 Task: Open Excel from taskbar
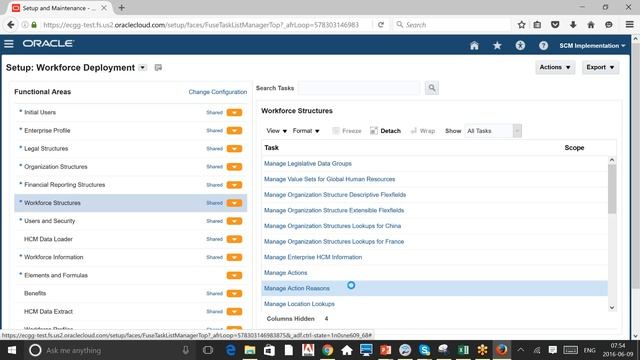(x=463, y=350)
